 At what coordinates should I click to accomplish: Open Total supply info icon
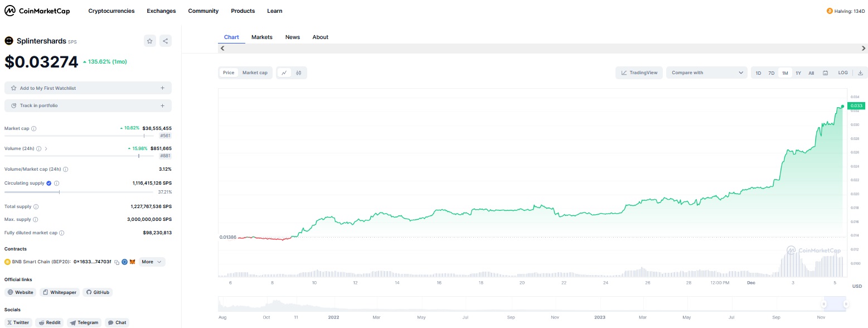(36, 206)
